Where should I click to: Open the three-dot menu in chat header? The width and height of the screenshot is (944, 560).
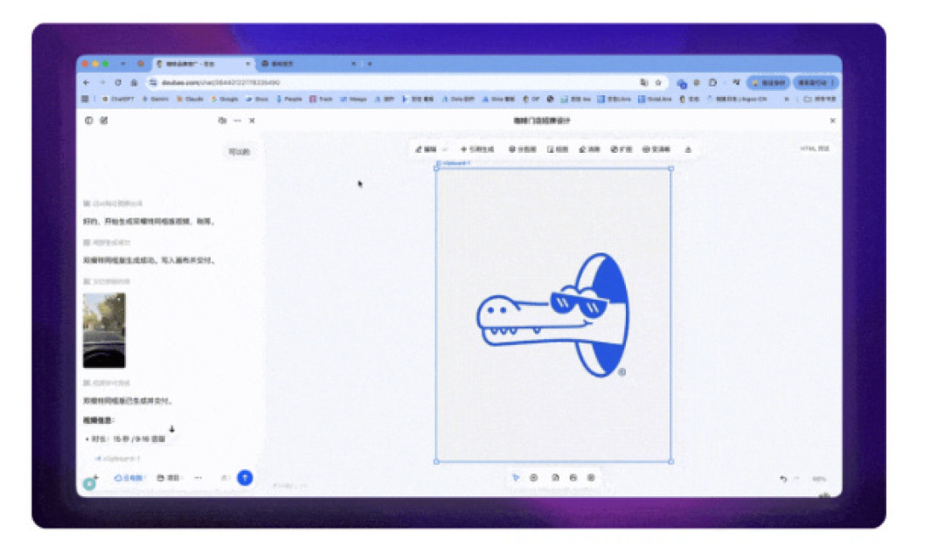pyautogui.click(x=237, y=121)
